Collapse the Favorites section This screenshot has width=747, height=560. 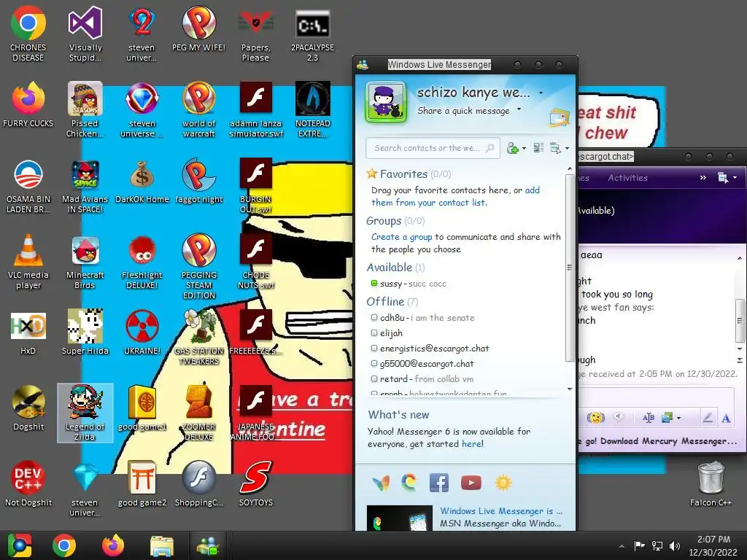click(x=409, y=174)
